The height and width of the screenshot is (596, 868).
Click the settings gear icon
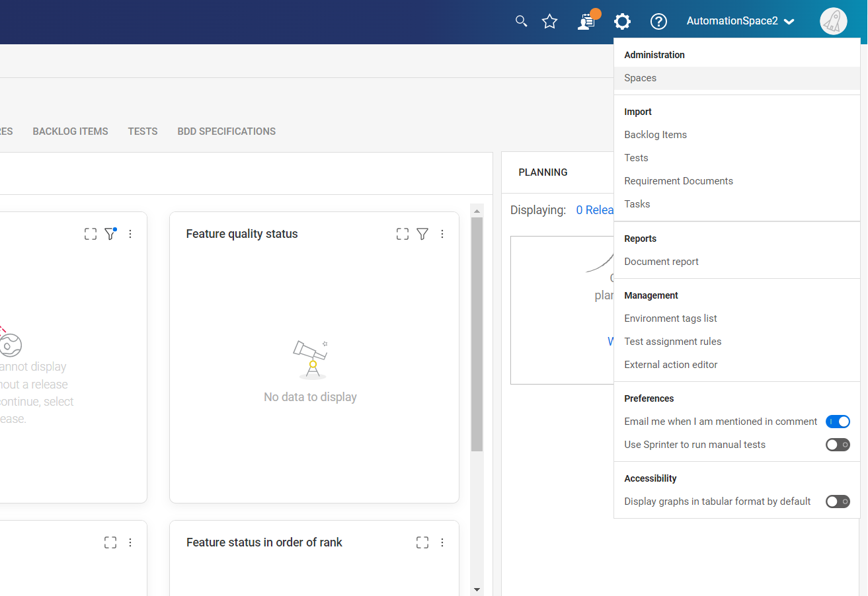coord(622,21)
